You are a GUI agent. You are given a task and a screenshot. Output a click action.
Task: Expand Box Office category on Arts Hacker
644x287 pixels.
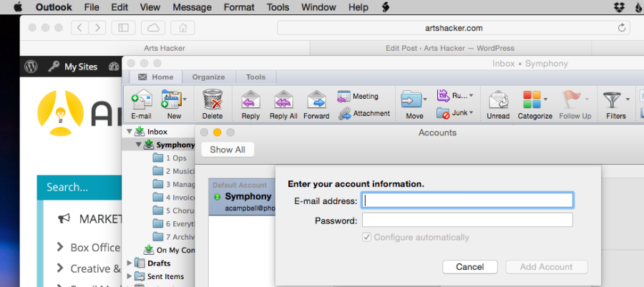click(x=60, y=247)
